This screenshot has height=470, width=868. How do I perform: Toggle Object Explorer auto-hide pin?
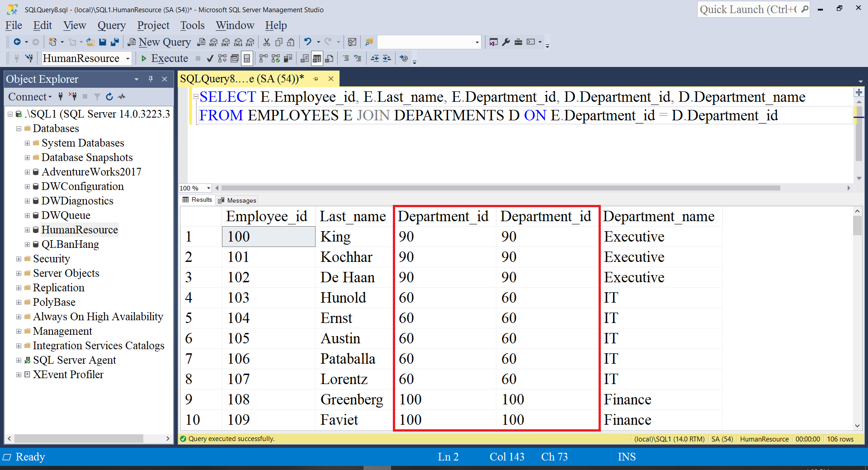click(151, 79)
